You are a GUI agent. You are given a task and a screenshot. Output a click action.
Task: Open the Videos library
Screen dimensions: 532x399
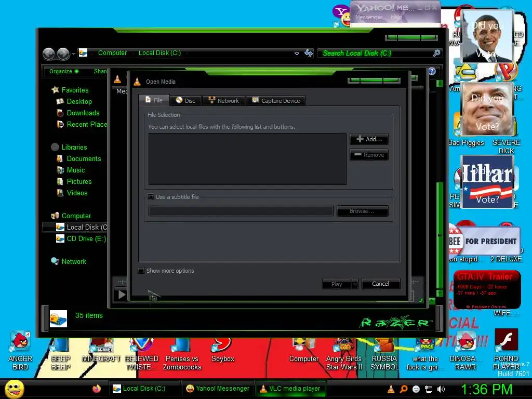77,193
